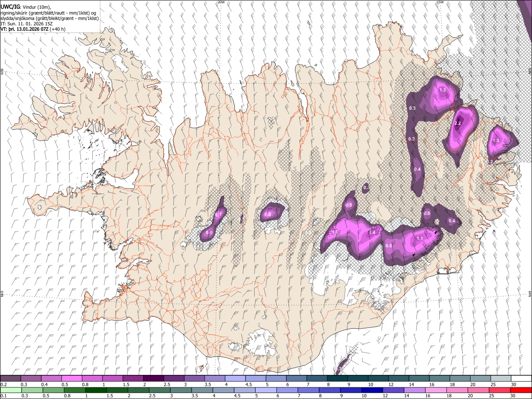Click the 0.7 precipitation value on the map
This screenshot has height=399, width=532.
pyautogui.click(x=218, y=214)
